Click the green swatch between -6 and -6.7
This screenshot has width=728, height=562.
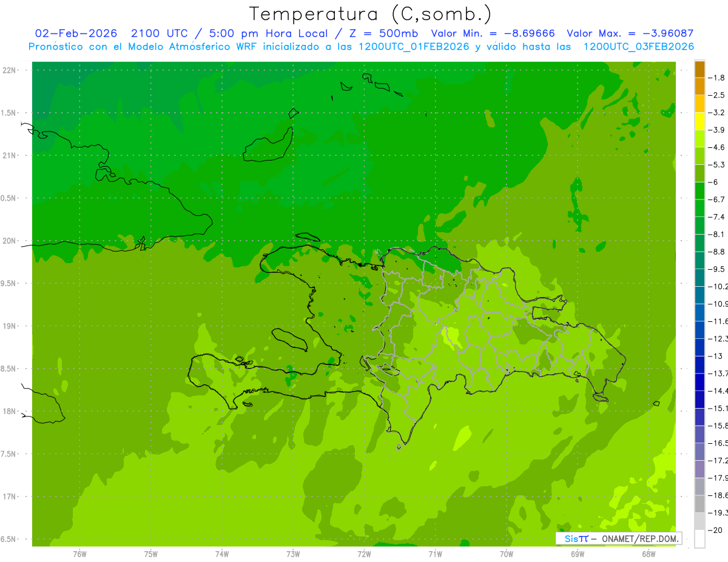[x=699, y=191]
